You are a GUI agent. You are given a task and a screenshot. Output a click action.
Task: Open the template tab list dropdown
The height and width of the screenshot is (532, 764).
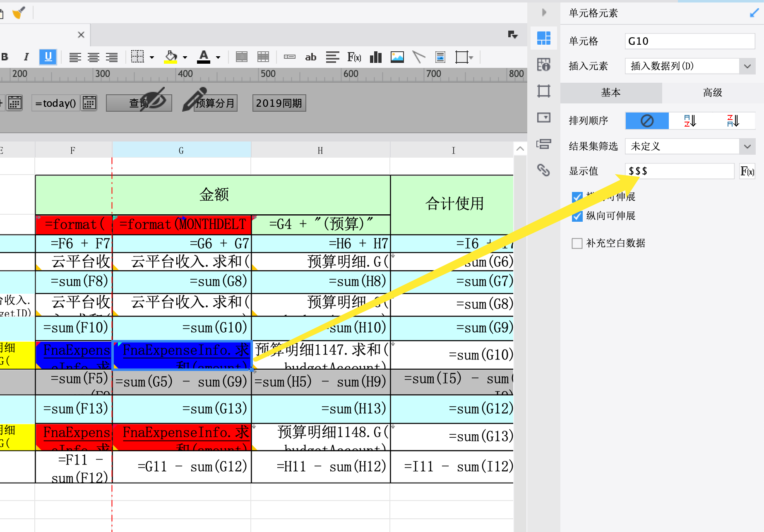tap(513, 35)
